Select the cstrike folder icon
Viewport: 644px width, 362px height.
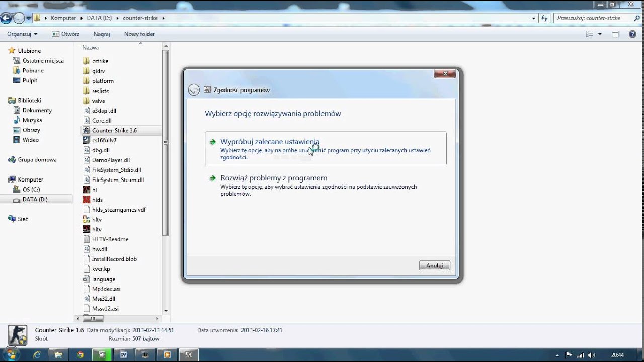tap(86, 61)
